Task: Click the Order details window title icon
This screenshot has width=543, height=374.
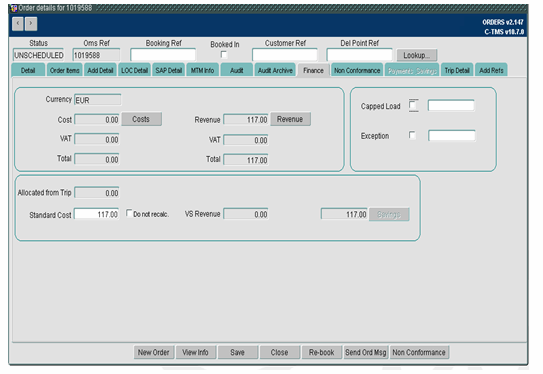Action: point(14,8)
